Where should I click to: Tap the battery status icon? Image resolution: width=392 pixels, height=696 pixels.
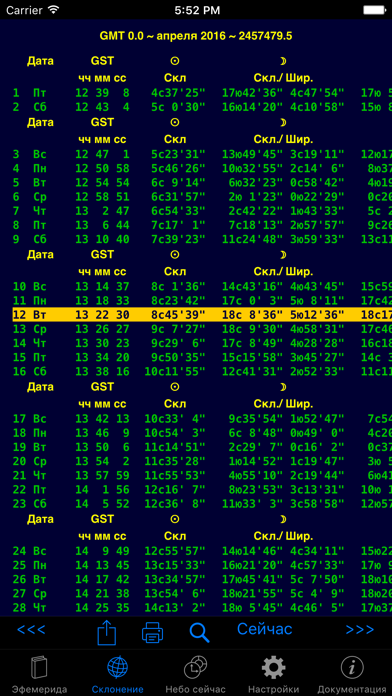pos(374,9)
